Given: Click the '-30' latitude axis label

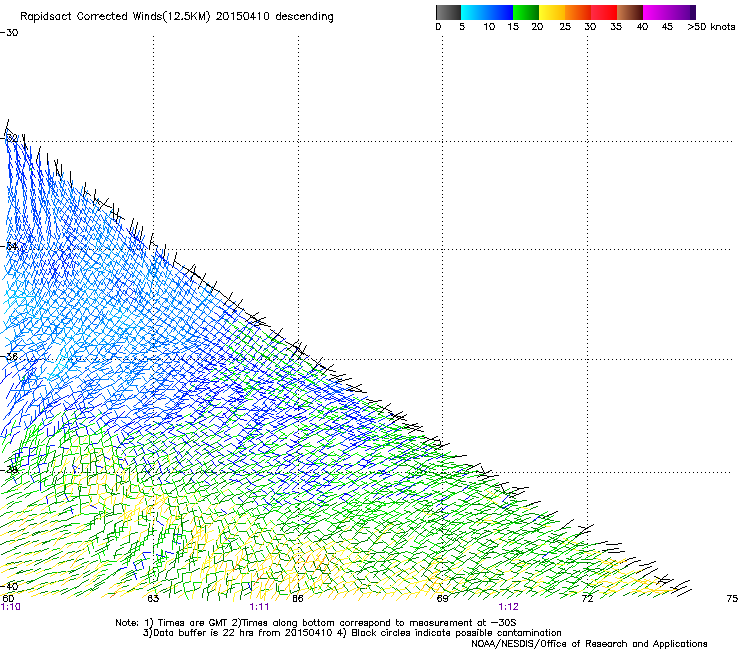Looking at the screenshot, I should pos(9,33).
